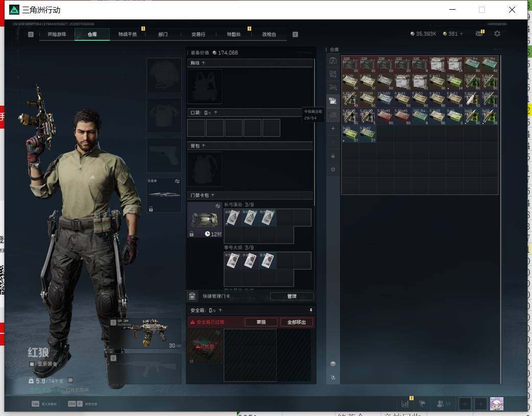Select the SR-3M primary weapon slot
Screen dimensions: 532x416
coord(145,333)
